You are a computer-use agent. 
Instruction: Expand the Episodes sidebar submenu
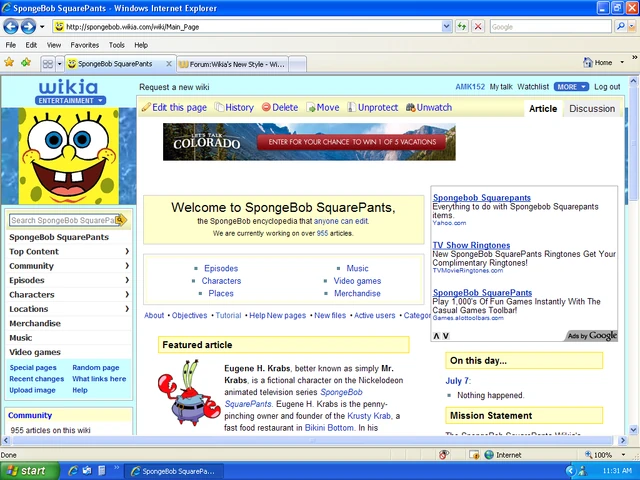coord(127,280)
